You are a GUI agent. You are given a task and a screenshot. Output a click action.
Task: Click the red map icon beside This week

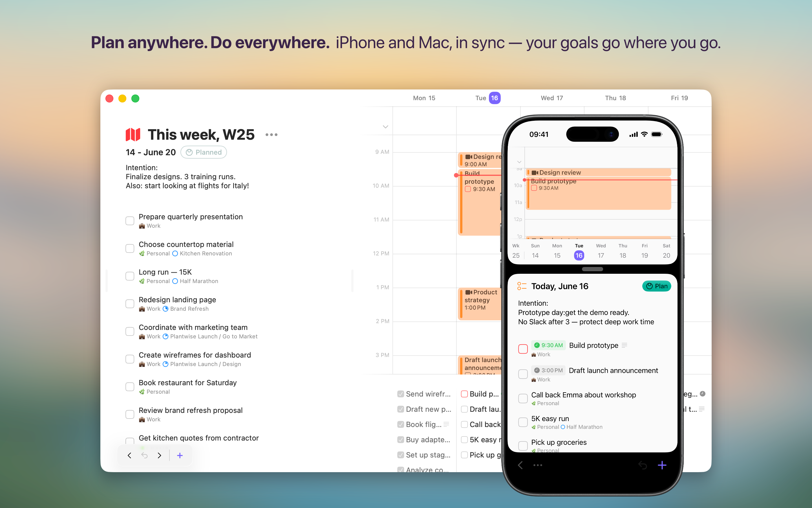(133, 135)
